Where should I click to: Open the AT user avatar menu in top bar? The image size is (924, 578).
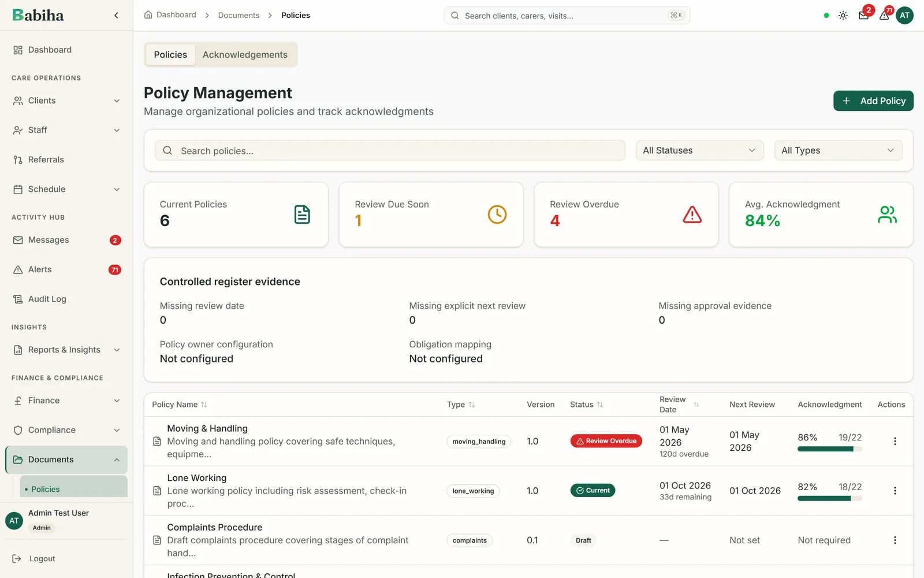pyautogui.click(x=904, y=16)
